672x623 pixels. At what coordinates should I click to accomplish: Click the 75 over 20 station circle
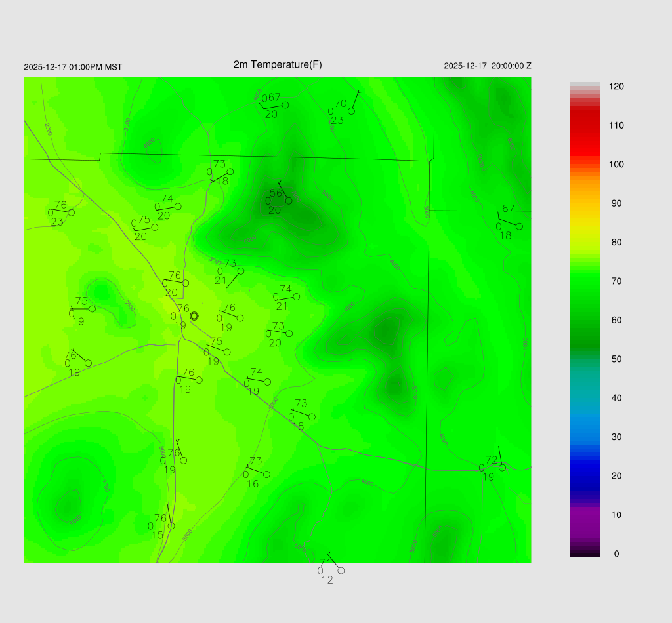(156, 228)
